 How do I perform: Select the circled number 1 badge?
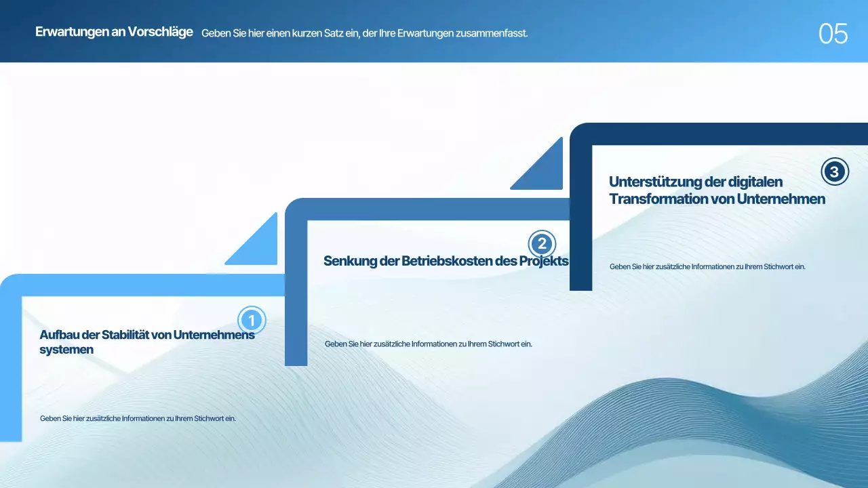(x=252, y=320)
